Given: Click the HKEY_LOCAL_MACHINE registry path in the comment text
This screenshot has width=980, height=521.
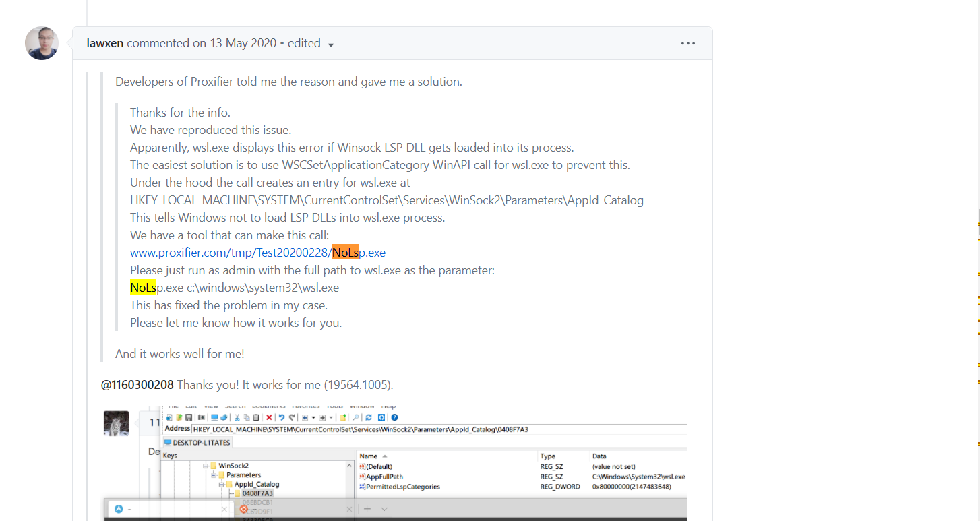Looking at the screenshot, I should tap(387, 200).
